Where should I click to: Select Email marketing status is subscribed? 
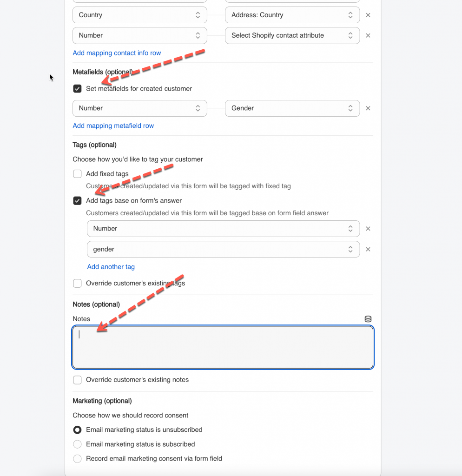pyautogui.click(x=78, y=444)
